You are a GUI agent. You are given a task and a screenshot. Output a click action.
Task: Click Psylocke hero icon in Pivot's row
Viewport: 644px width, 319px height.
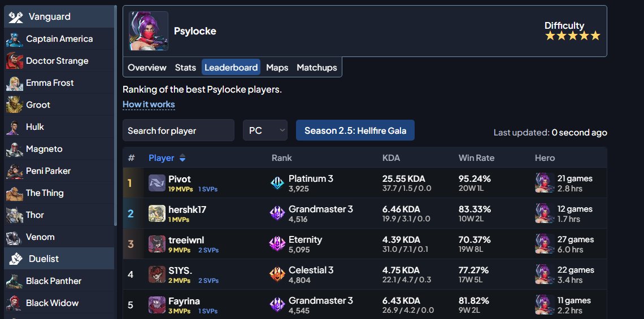point(545,183)
